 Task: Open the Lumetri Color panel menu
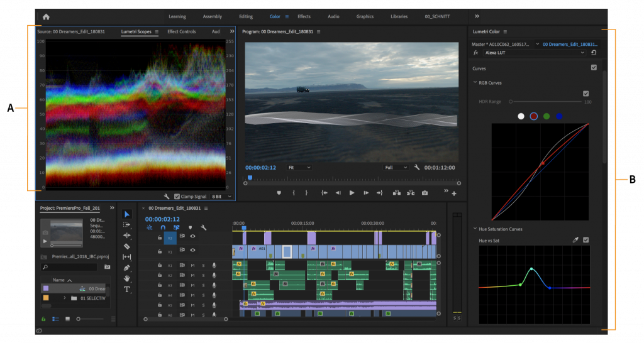coord(505,31)
